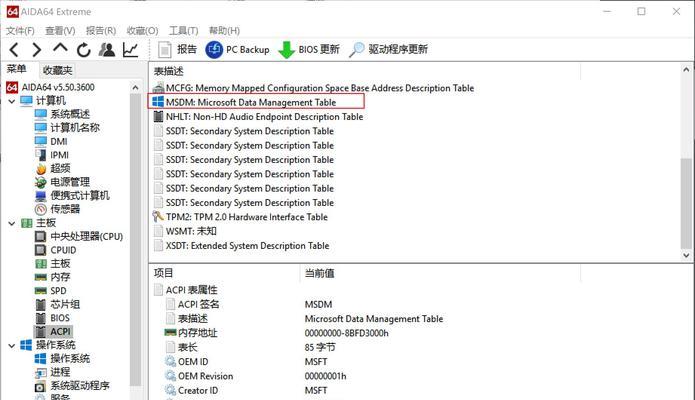Select 超频 with the flame icon

53,169
